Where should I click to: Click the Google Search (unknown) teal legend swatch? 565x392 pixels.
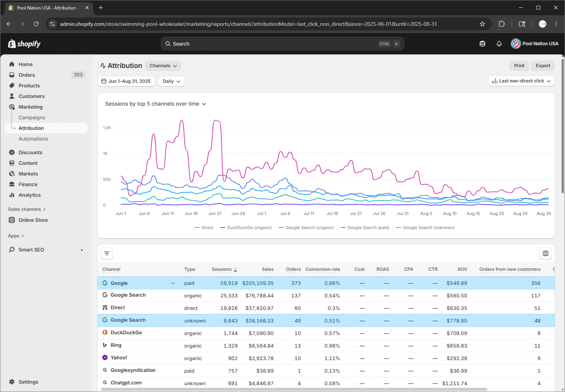click(399, 228)
